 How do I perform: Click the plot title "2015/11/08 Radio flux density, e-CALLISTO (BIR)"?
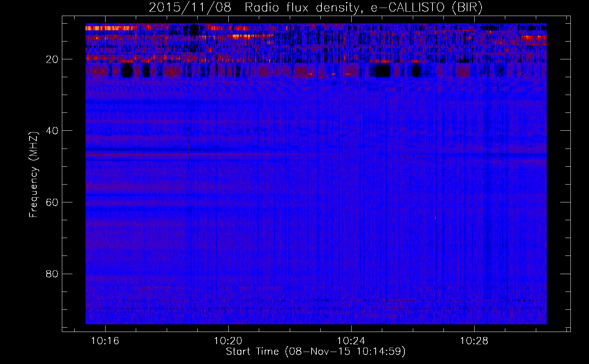point(316,8)
